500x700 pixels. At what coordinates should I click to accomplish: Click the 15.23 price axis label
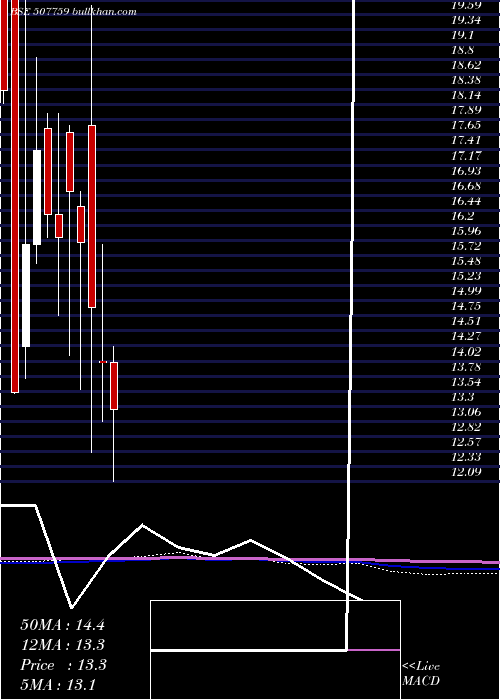[466, 276]
